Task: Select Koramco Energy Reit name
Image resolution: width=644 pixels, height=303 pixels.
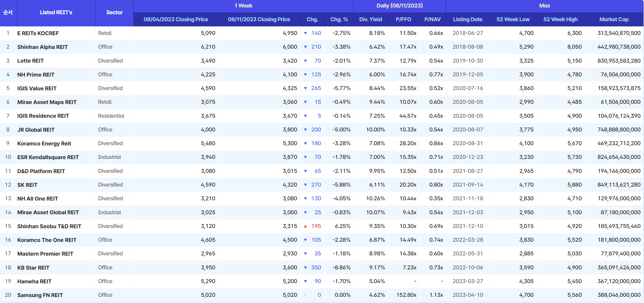Action: tap(44, 144)
